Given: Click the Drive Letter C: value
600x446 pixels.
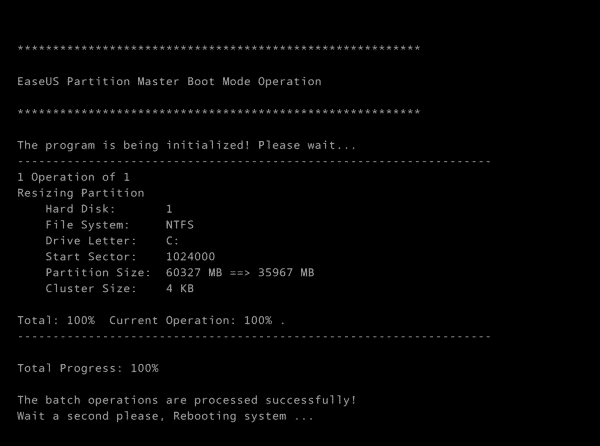Looking at the screenshot, I should click(x=172, y=241).
